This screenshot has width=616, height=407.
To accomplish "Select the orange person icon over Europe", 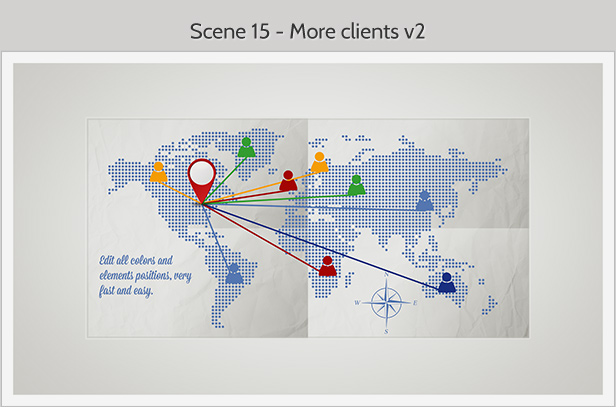I will point(320,162).
